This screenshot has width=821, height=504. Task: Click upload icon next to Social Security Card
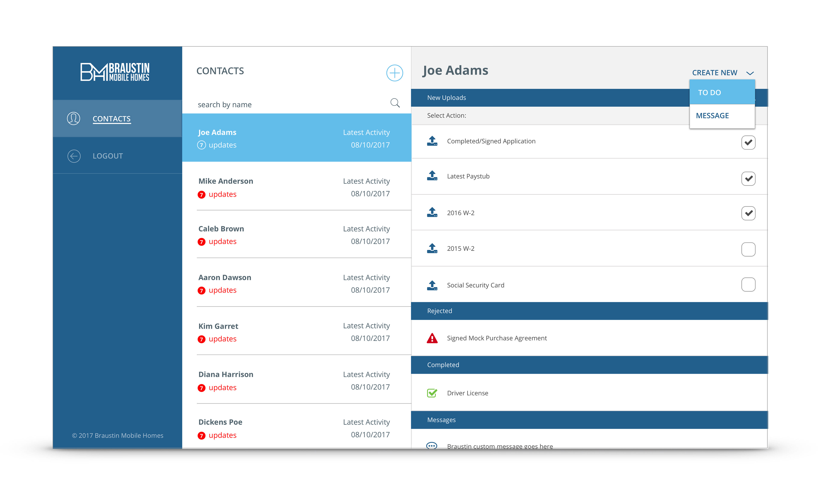432,285
